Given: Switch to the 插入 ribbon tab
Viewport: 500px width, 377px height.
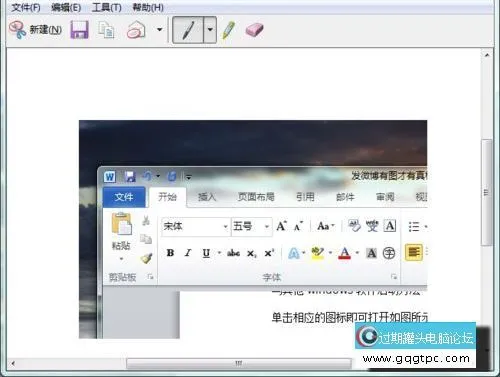Looking at the screenshot, I should (207, 197).
